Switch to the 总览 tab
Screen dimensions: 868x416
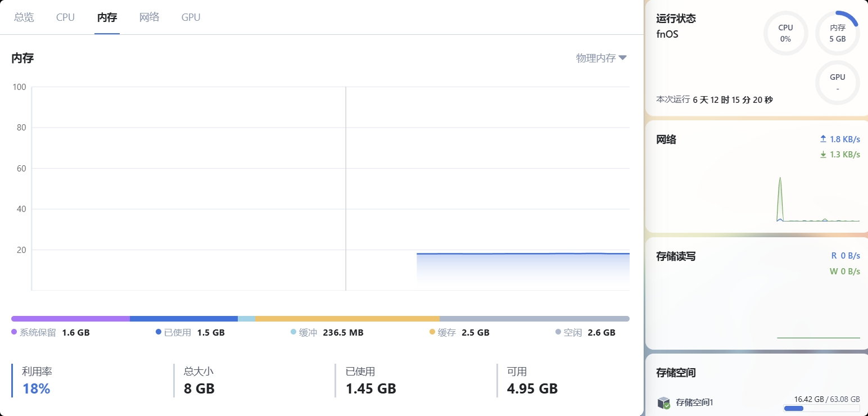[24, 17]
